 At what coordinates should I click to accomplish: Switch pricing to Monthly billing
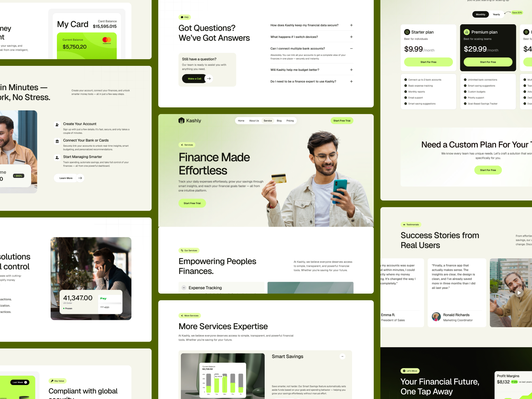click(x=480, y=14)
